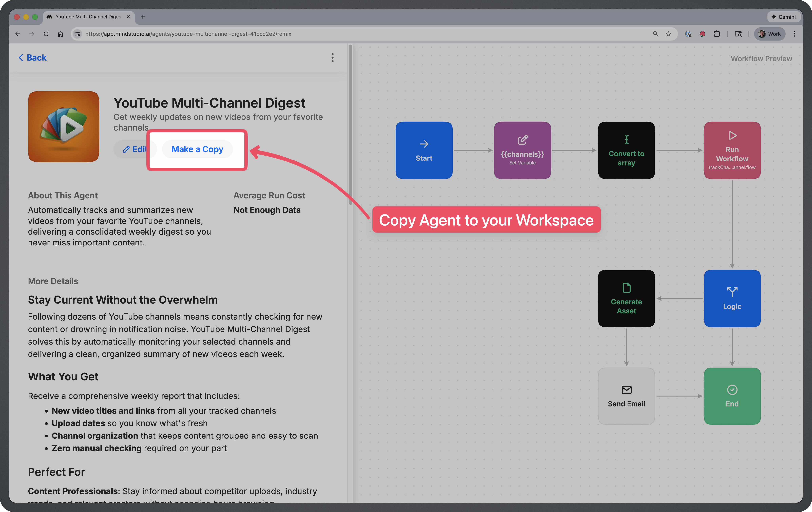The width and height of the screenshot is (812, 512).
Task: Click the Generate Asset node
Action: pyautogui.click(x=626, y=298)
